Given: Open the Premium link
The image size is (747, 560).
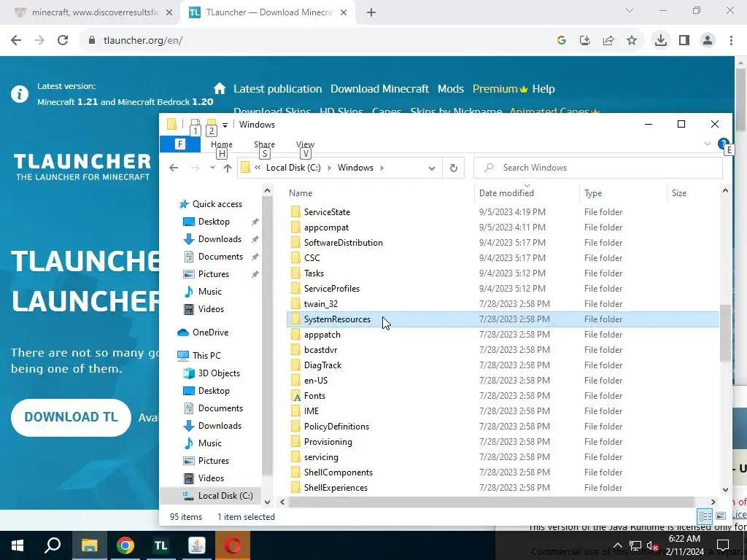Looking at the screenshot, I should (500, 88).
